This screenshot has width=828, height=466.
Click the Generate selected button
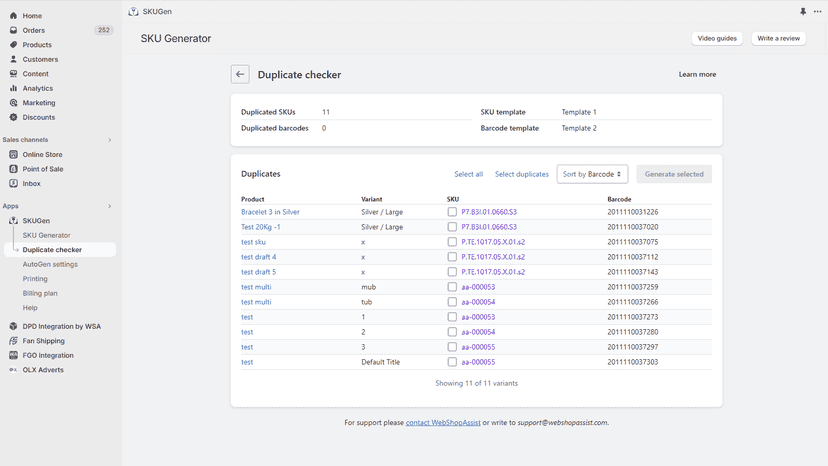pos(674,174)
